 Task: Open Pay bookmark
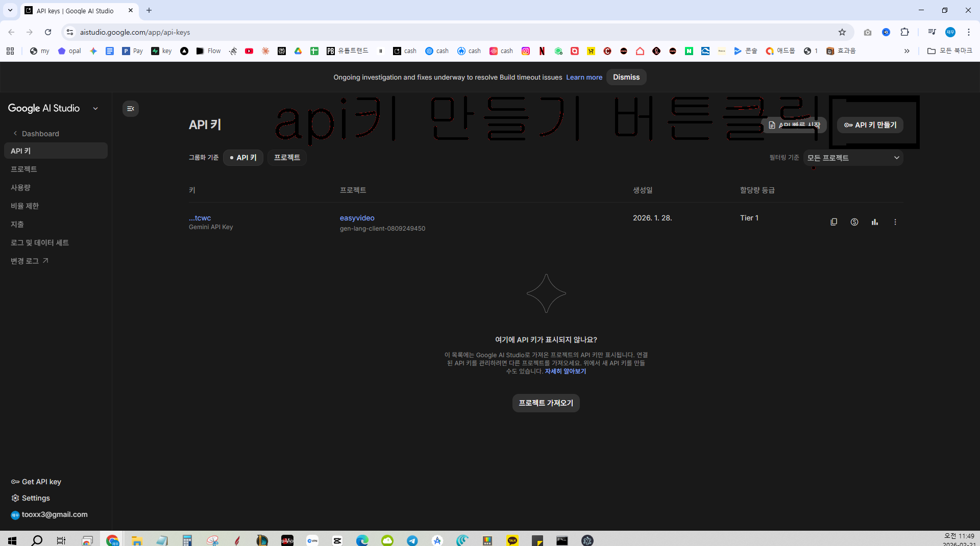(x=132, y=51)
